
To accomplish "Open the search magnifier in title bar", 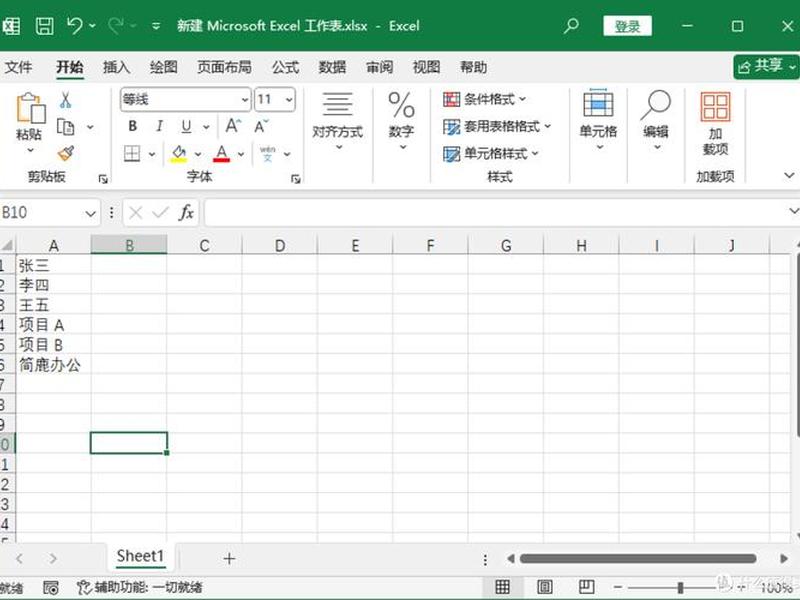I will [571, 26].
